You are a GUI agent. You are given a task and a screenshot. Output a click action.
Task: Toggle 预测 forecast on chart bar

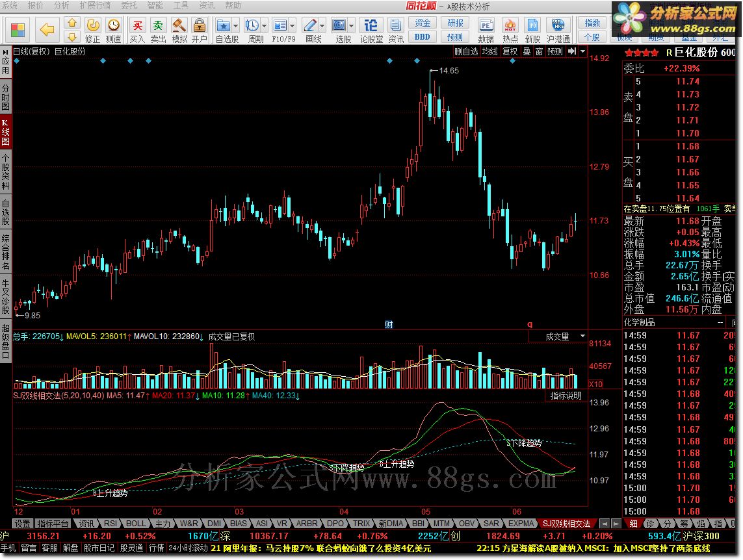coord(555,51)
